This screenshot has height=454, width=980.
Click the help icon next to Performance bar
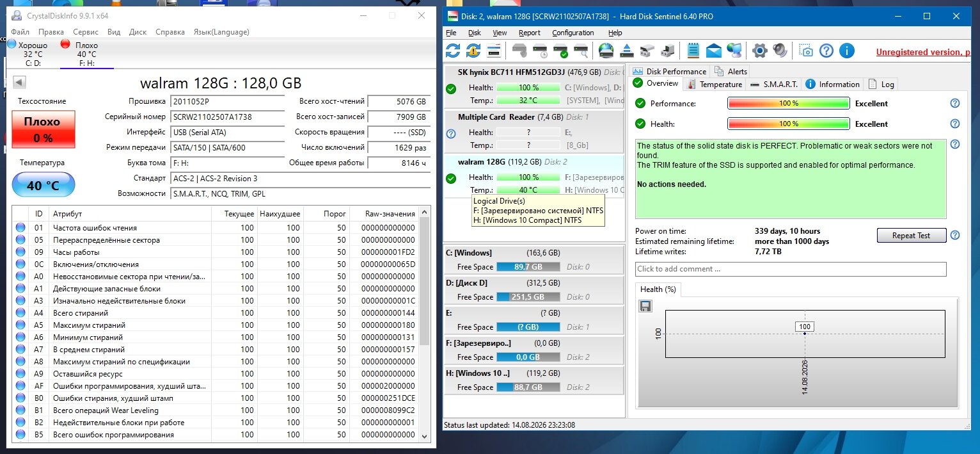pyautogui.click(x=955, y=103)
